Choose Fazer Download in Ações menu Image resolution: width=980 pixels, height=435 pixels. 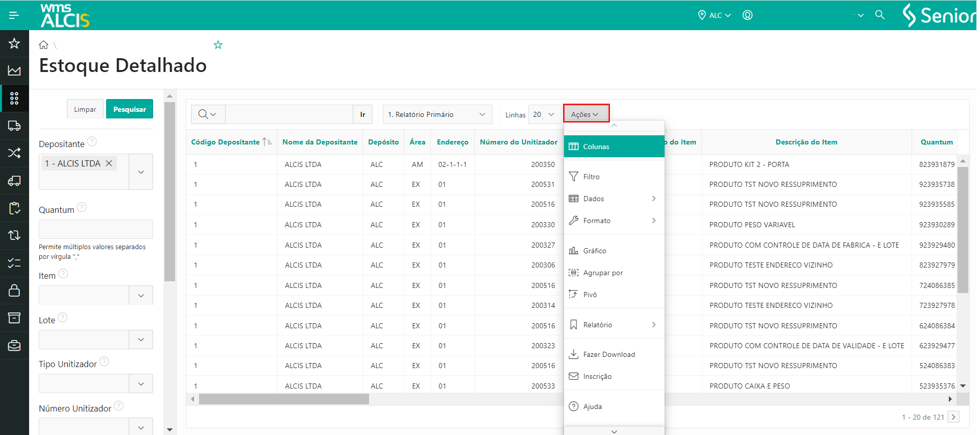[x=608, y=354]
